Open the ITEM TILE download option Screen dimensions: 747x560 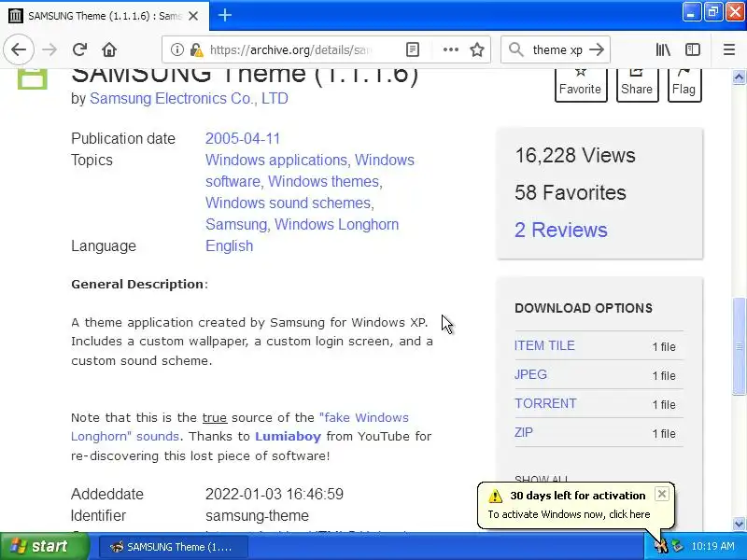click(544, 345)
